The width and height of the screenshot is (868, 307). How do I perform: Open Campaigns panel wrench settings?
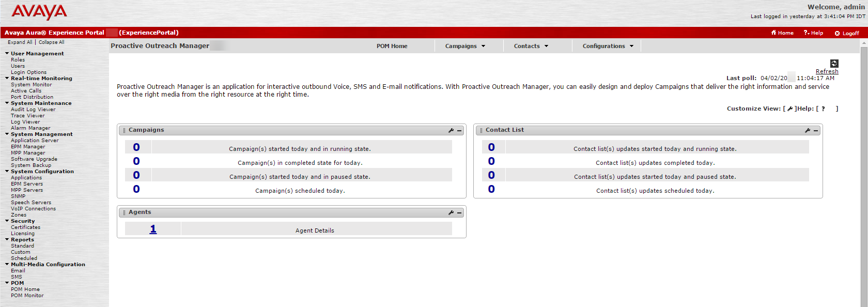coord(451,131)
